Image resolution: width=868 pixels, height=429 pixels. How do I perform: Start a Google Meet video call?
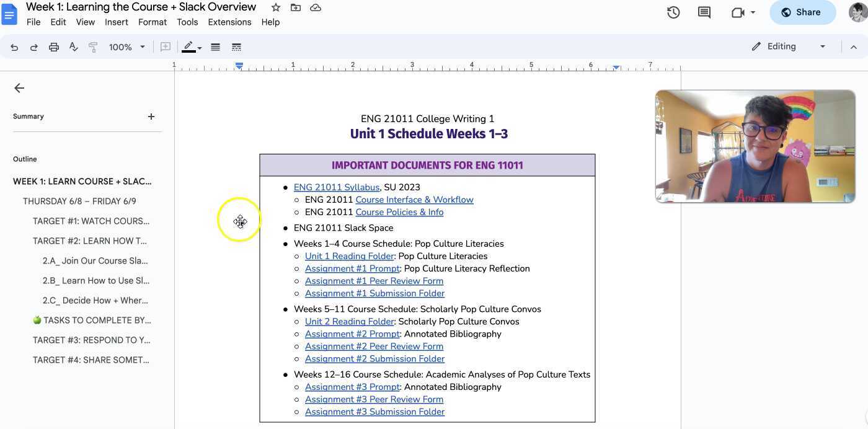click(738, 12)
